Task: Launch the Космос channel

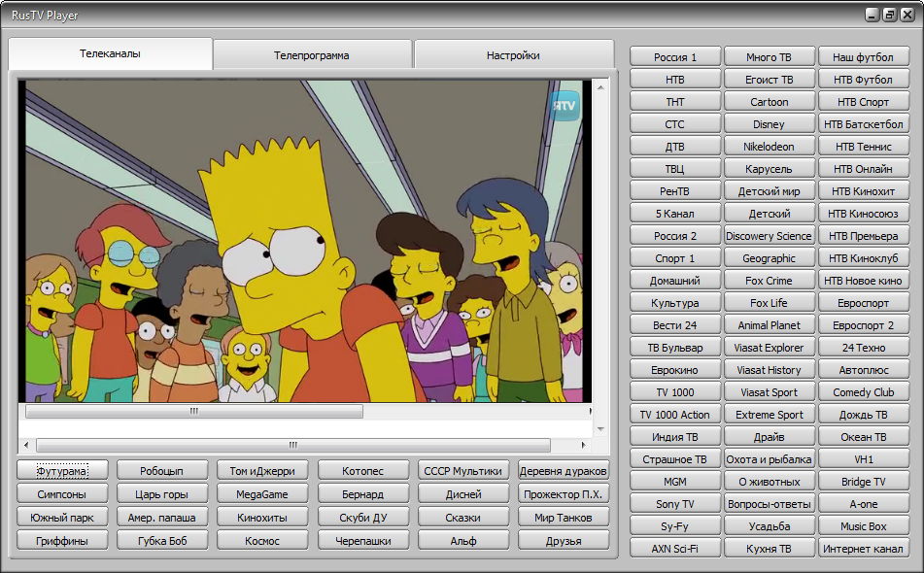Action: click(262, 541)
